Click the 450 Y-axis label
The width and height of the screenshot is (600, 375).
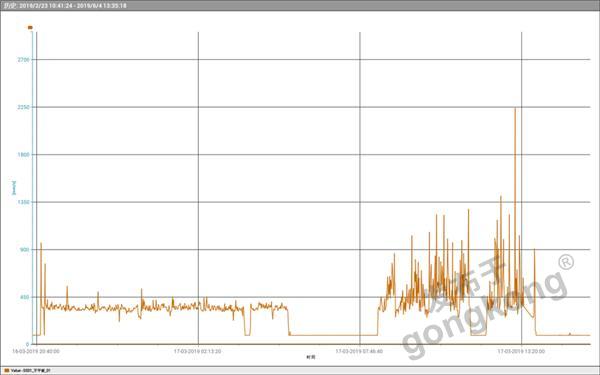pos(24,297)
